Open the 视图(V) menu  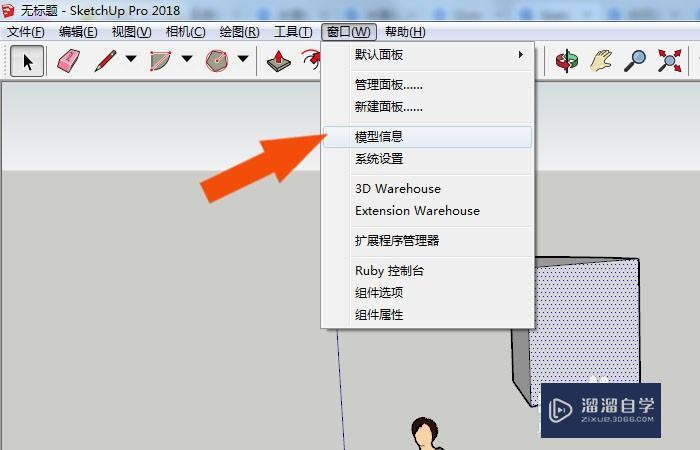pos(132,32)
